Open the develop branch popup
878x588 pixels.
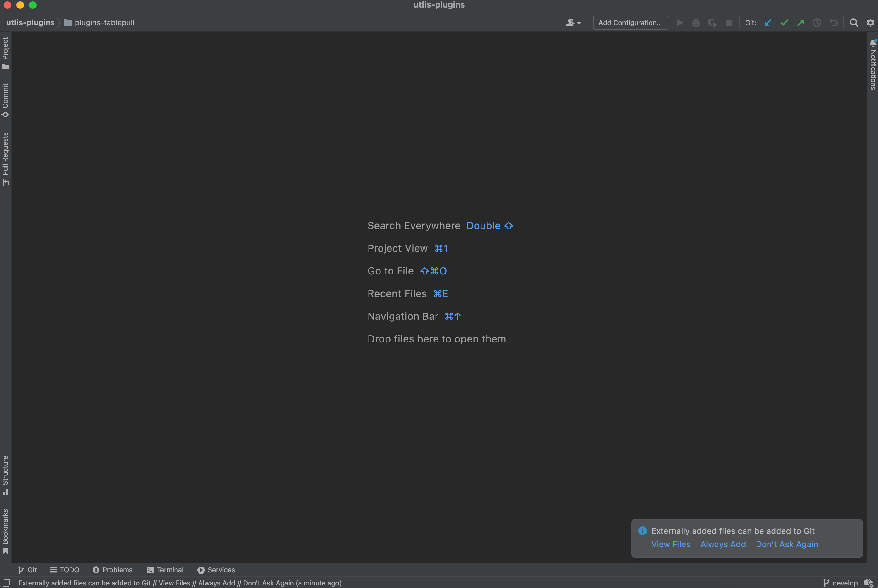coord(840,583)
